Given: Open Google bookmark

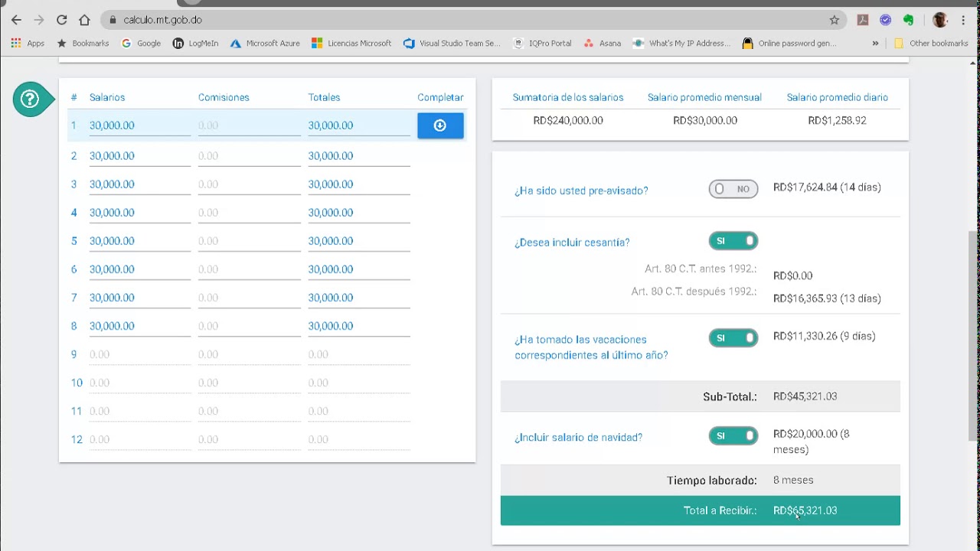Looking at the screenshot, I should tap(141, 44).
